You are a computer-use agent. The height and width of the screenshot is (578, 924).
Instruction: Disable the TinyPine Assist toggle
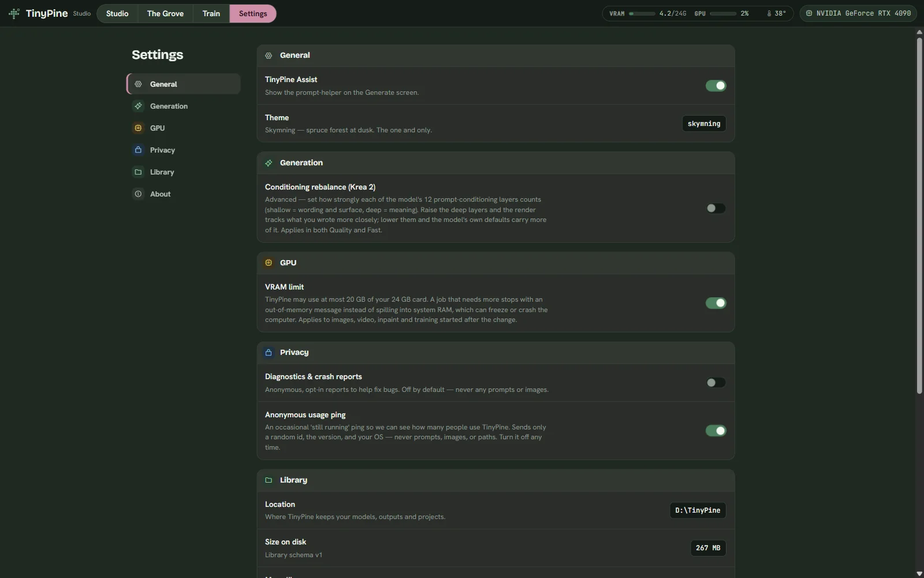pyautogui.click(x=716, y=86)
